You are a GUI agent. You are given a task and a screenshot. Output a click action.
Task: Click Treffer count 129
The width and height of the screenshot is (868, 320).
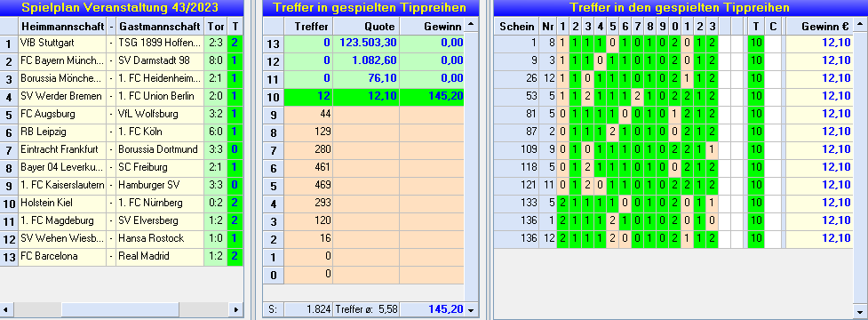coord(308,132)
